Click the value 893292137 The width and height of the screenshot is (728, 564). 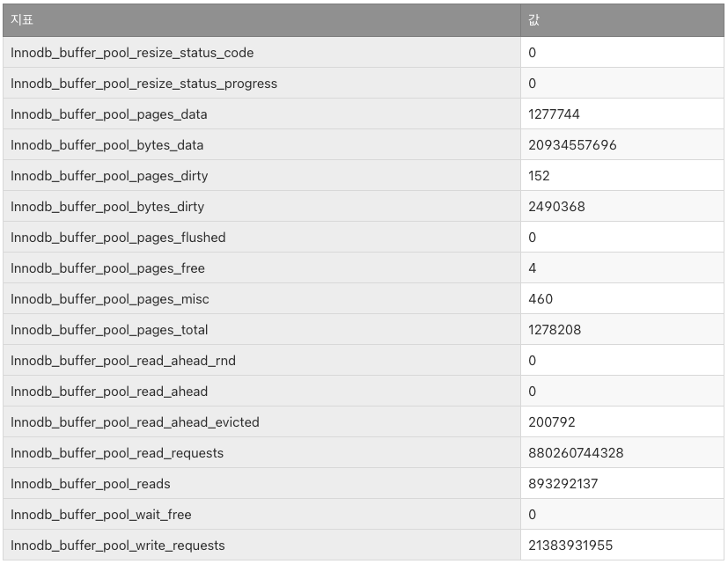[x=563, y=484]
